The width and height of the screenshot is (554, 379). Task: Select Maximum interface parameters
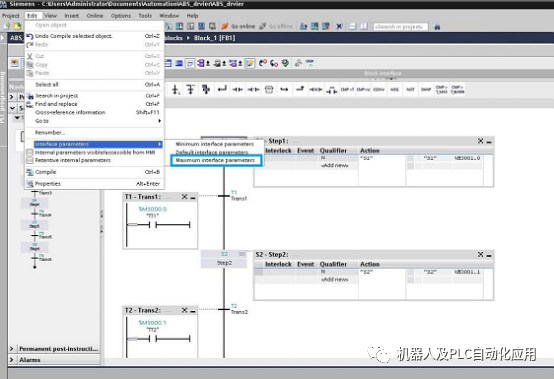pos(215,160)
